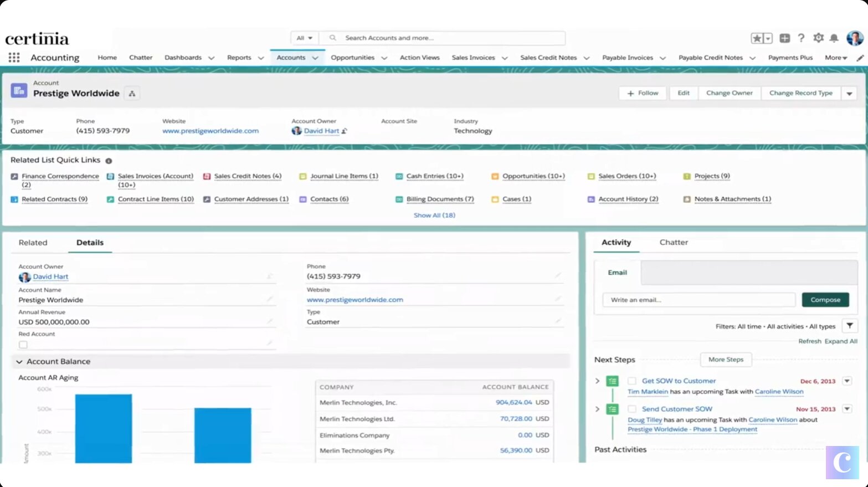
Task: Open the Show All (18) link
Action: click(x=434, y=216)
